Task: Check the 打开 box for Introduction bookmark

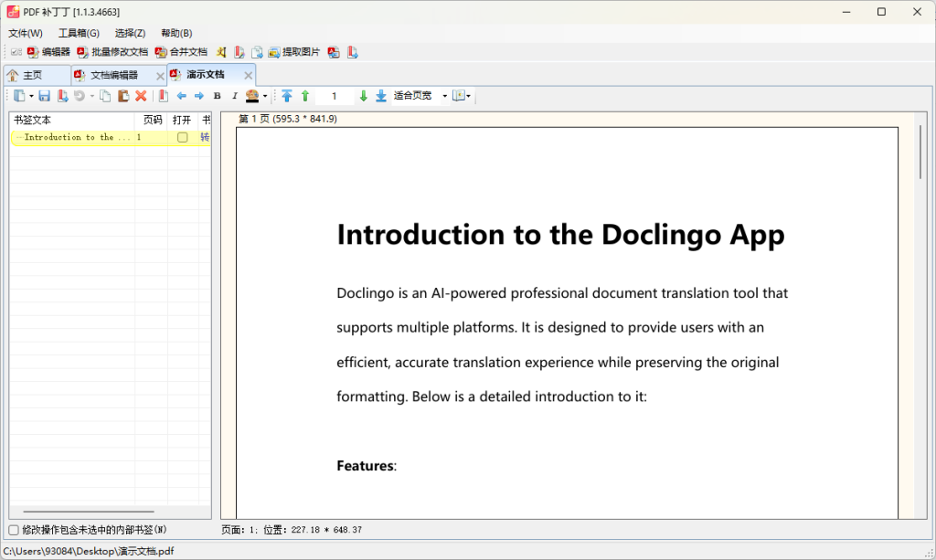Action: (x=183, y=137)
